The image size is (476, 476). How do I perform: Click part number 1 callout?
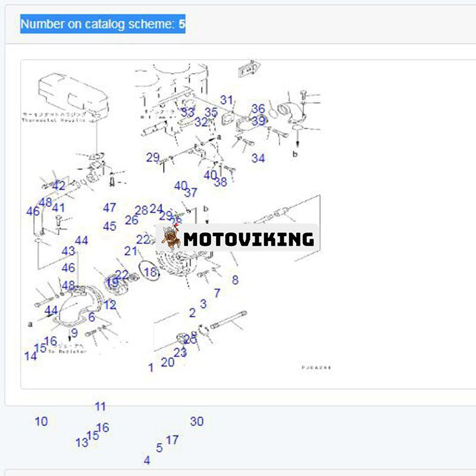coord(151,368)
